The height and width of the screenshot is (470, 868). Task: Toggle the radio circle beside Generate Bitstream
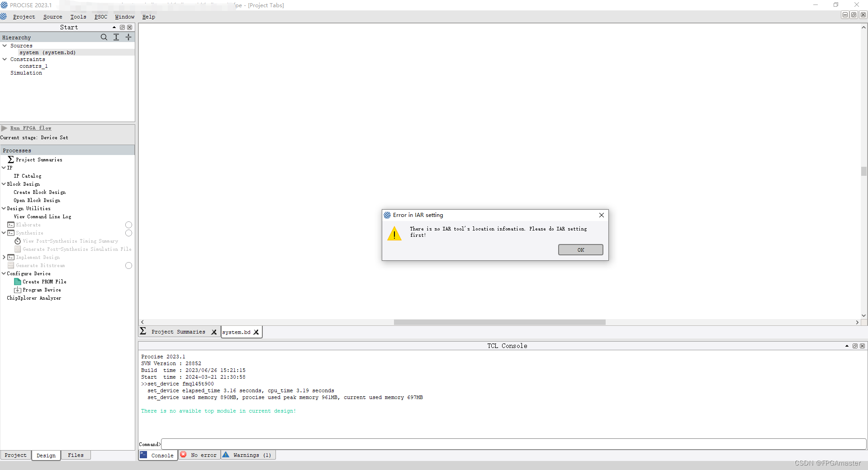click(128, 265)
